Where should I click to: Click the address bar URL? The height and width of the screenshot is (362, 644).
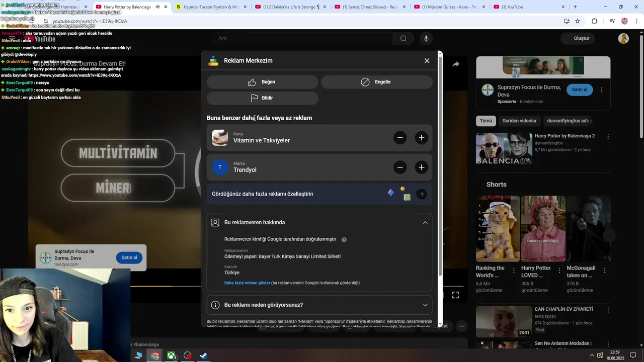(x=90, y=21)
